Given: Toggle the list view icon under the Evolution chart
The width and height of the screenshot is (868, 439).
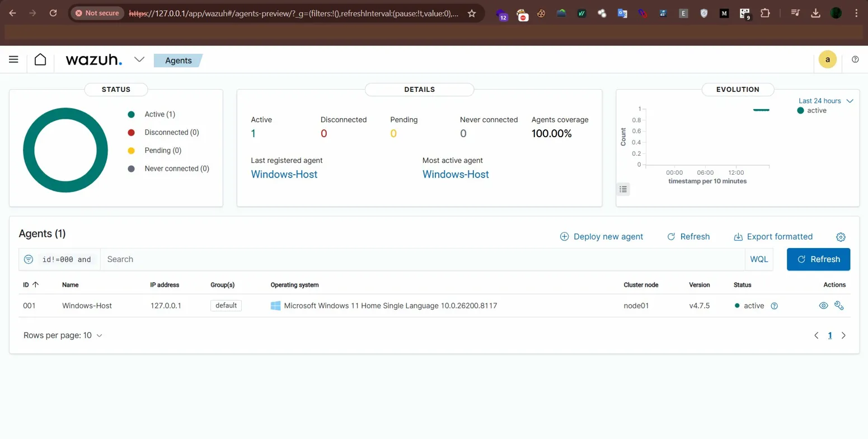Looking at the screenshot, I should 623,189.
